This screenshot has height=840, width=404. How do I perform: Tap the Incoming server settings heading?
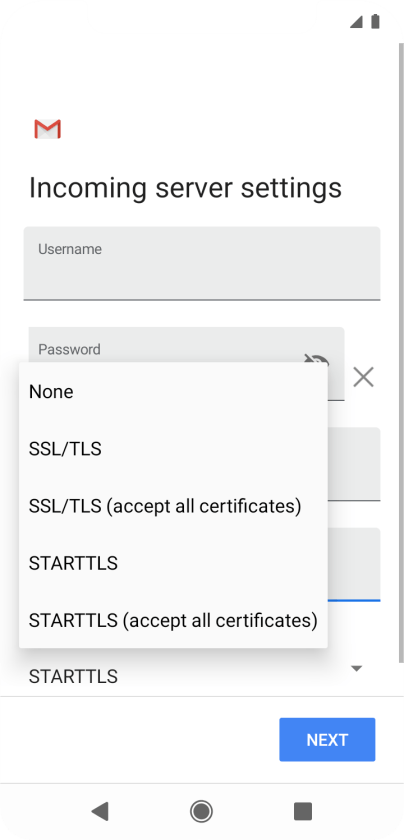pos(185,188)
